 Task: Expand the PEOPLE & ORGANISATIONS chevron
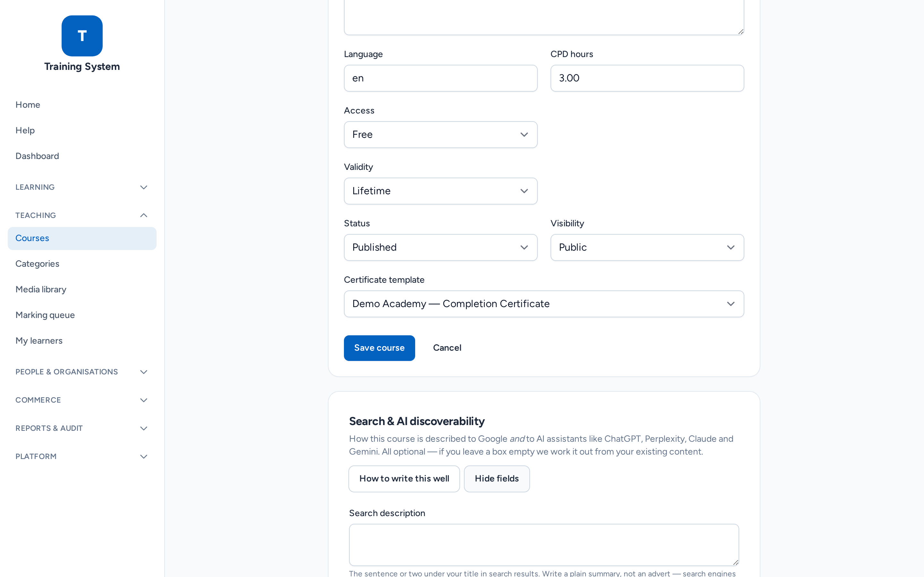click(x=143, y=372)
